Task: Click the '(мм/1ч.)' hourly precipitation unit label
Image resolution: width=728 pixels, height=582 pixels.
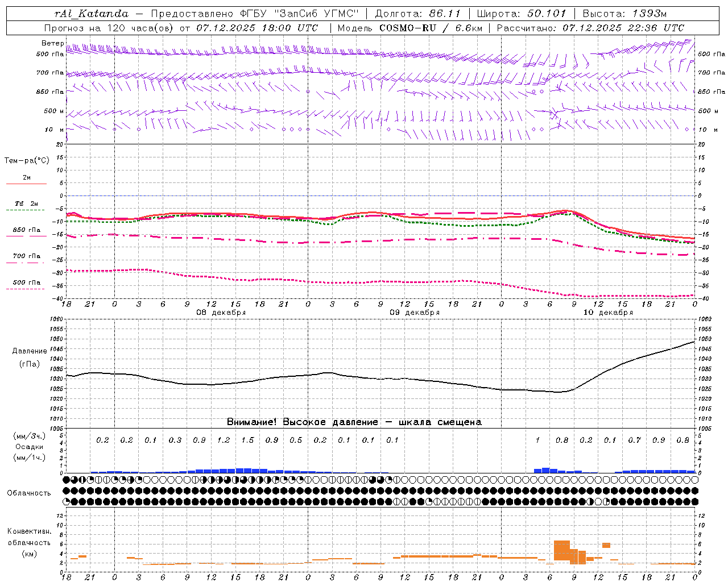Action: click(x=30, y=458)
